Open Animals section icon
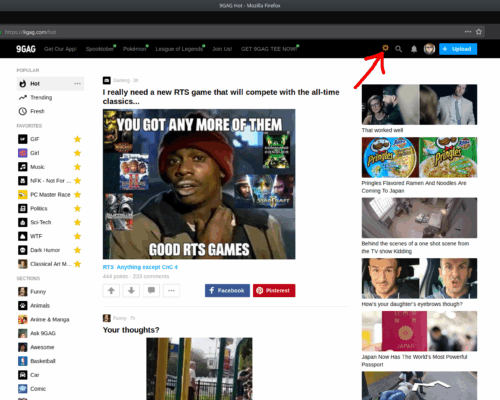This screenshot has width=500, height=400. [22, 305]
